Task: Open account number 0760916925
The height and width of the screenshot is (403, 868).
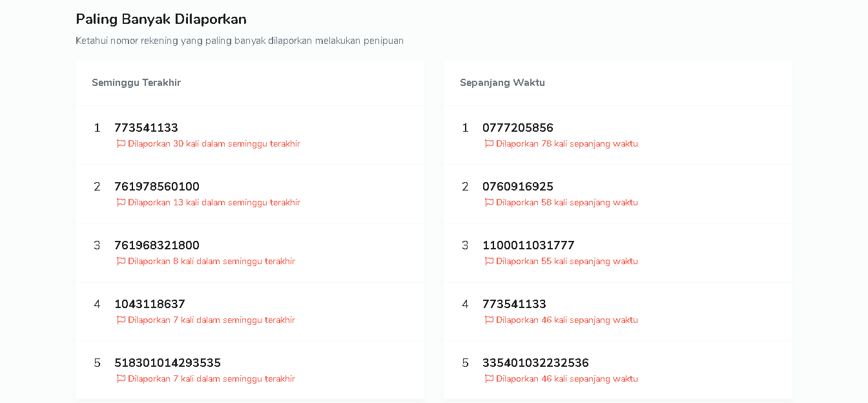Action: (518, 187)
